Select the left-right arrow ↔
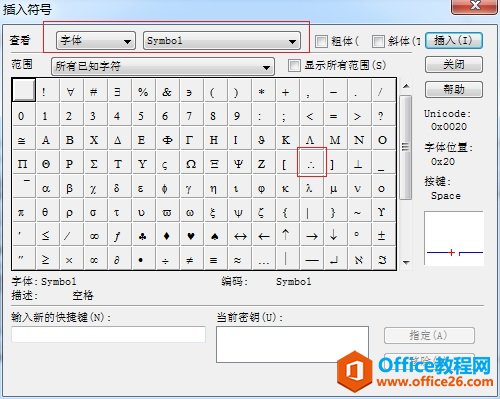Viewport: 500px width, 399px height. 240,236
